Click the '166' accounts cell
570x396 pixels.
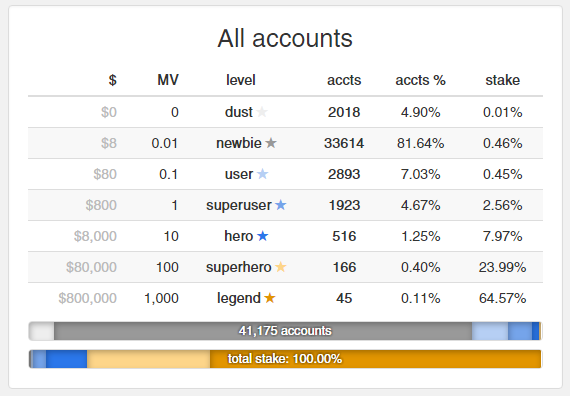[344, 267]
